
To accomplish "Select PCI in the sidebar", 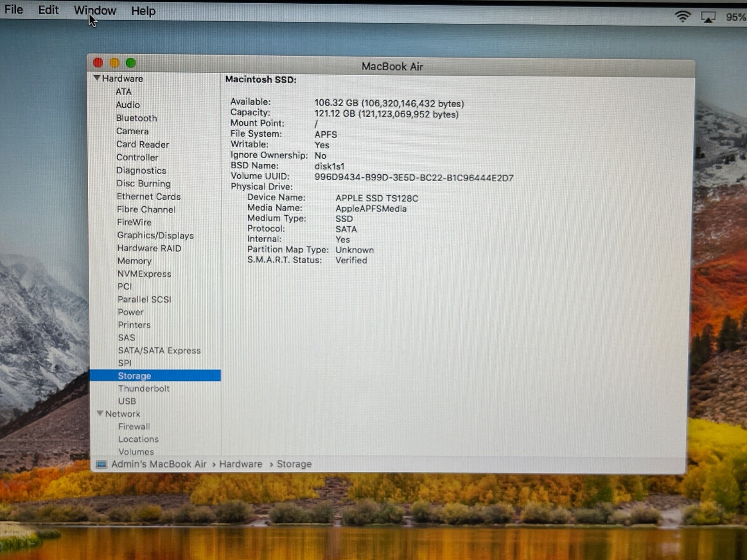I will [125, 287].
